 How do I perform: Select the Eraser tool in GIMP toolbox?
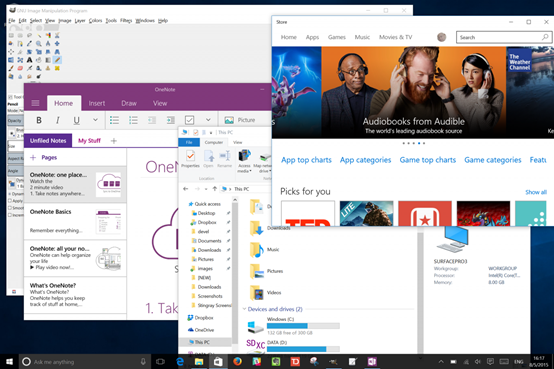[x=20, y=68]
